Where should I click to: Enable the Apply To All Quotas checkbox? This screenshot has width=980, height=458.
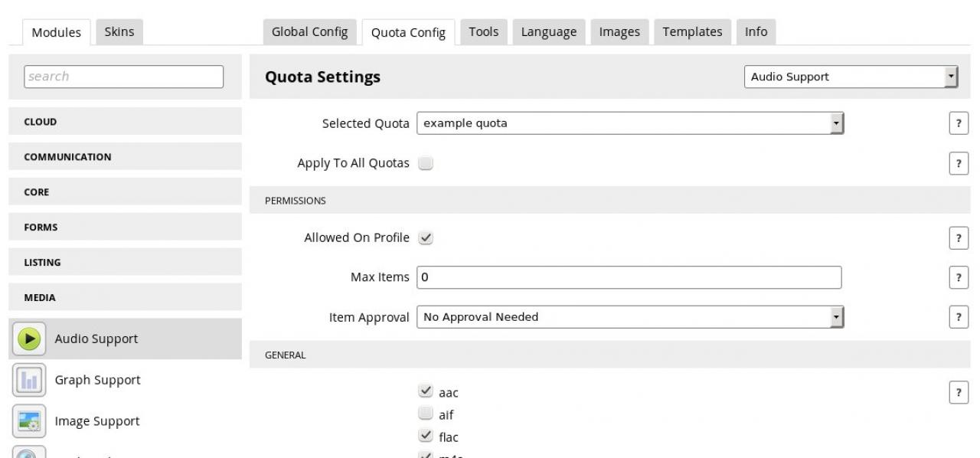426,163
